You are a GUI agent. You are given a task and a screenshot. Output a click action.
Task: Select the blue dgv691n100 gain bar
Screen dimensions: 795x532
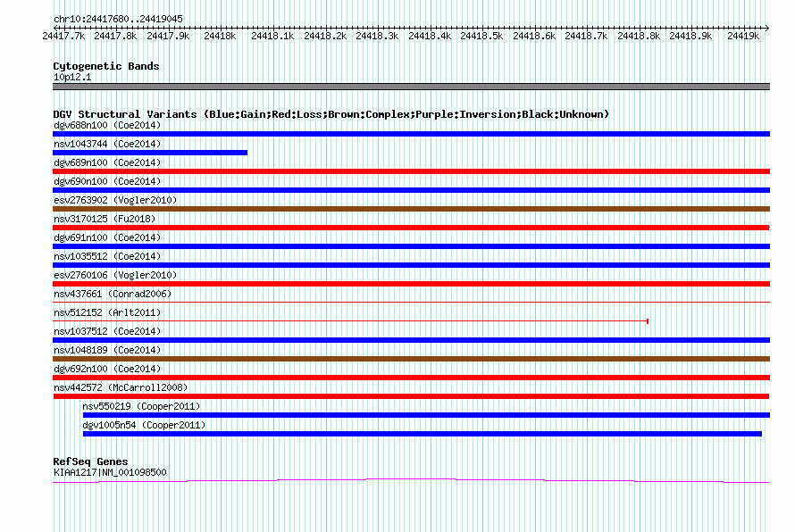[x=411, y=246]
